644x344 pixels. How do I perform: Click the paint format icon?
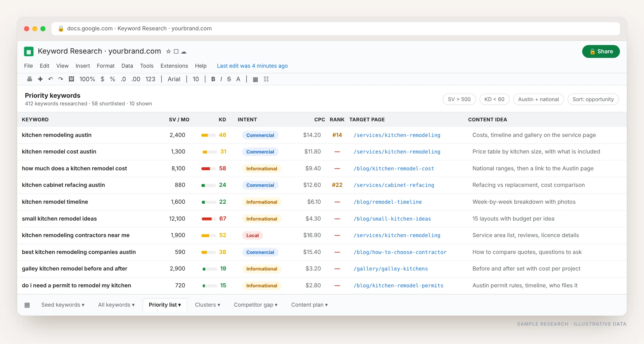click(71, 79)
